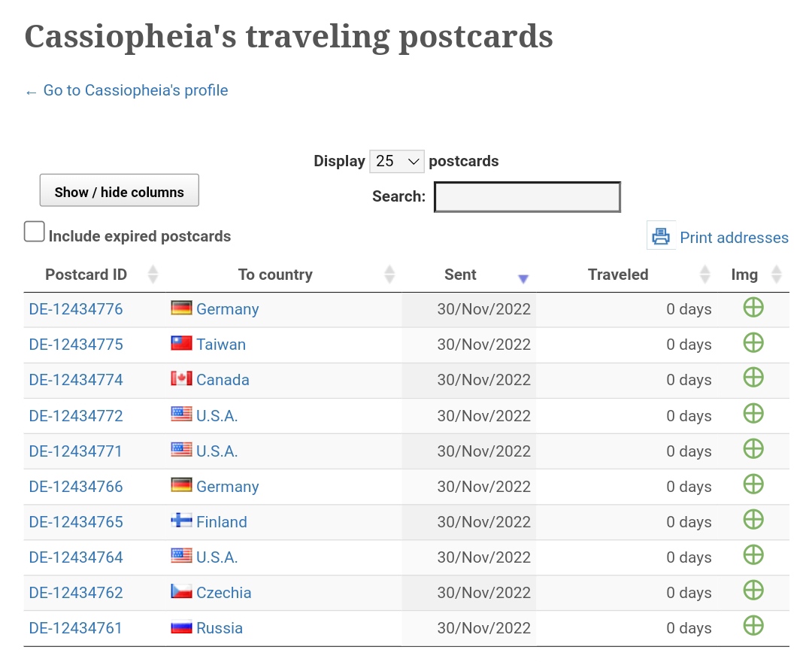
Task: Expand image for Russia postcard DE-12434761
Action: 753,625
